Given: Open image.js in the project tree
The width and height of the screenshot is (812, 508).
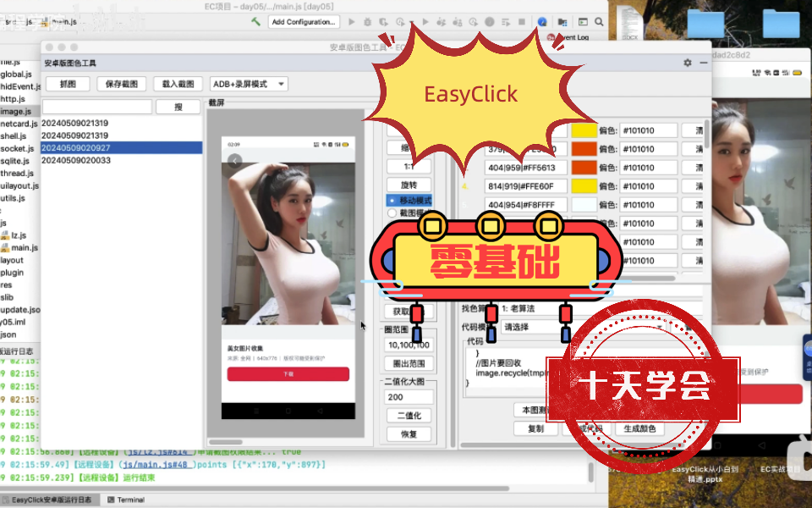Looking at the screenshot, I should pos(15,112).
